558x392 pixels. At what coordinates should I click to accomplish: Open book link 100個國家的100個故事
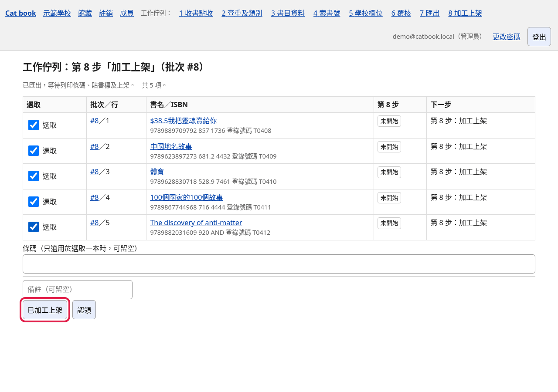click(x=187, y=197)
